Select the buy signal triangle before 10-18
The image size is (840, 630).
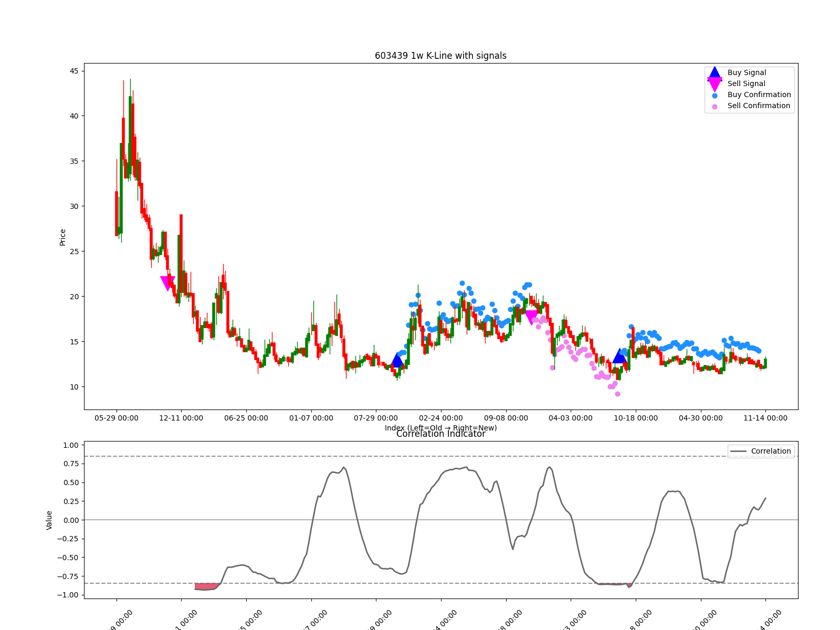[619, 356]
